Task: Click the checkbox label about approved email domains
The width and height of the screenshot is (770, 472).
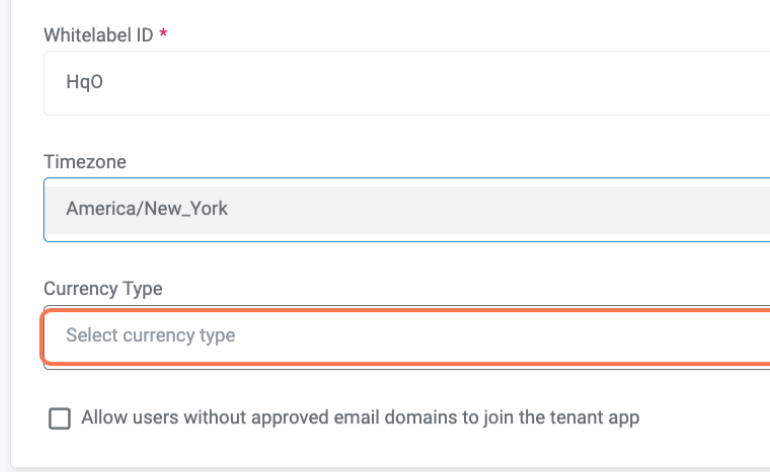Action: [360, 417]
